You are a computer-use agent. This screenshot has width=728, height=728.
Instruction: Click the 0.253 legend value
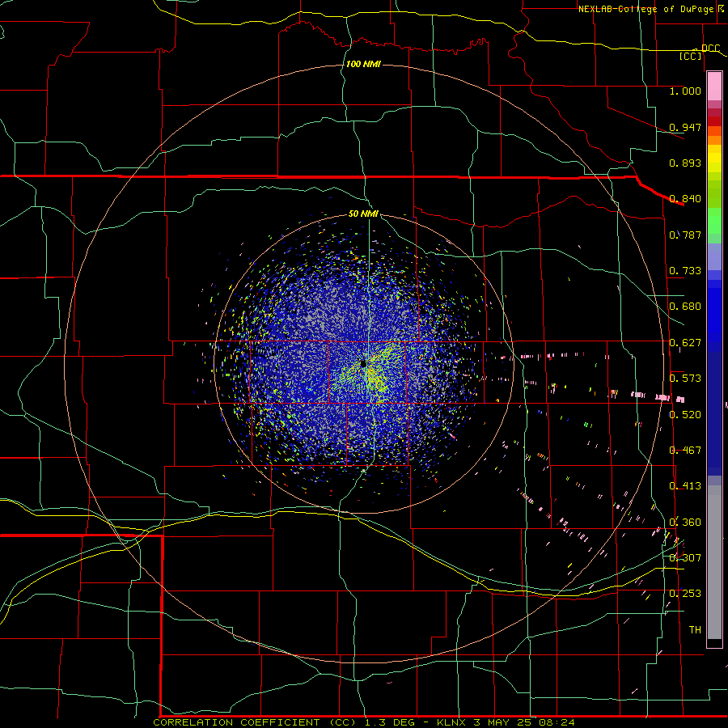[x=685, y=594]
